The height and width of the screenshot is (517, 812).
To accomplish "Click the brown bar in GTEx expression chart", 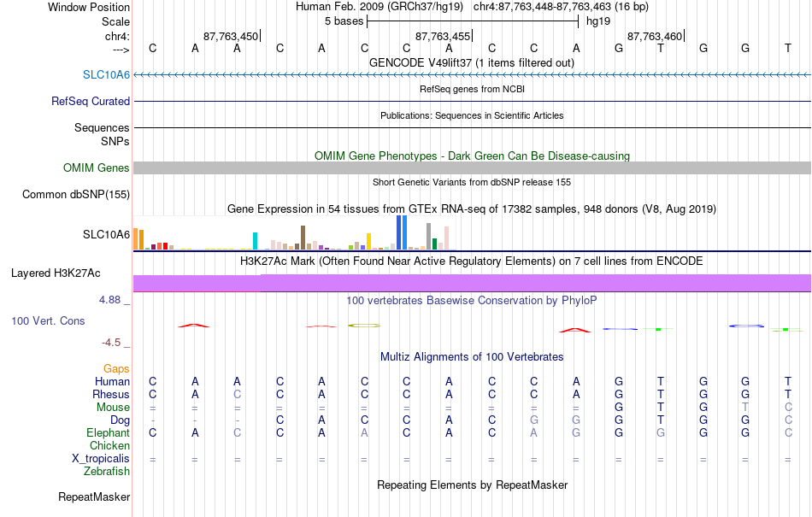I will point(303,238).
